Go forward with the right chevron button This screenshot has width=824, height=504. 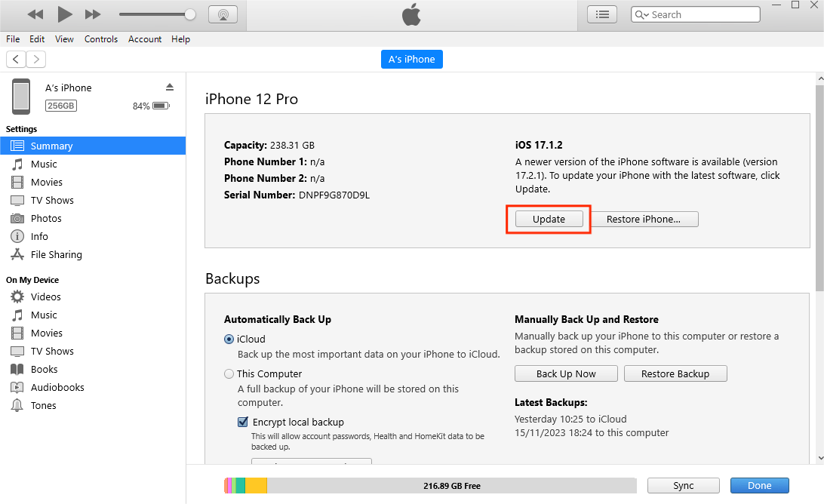pos(35,59)
